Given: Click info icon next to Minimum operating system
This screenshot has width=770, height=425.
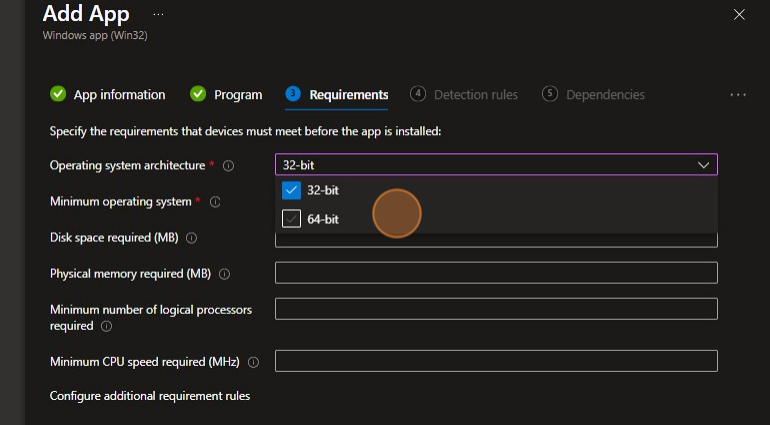Looking at the screenshot, I should (215, 202).
